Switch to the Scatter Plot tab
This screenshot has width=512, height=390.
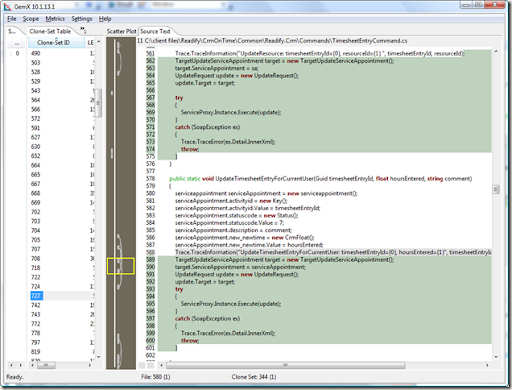tap(121, 31)
